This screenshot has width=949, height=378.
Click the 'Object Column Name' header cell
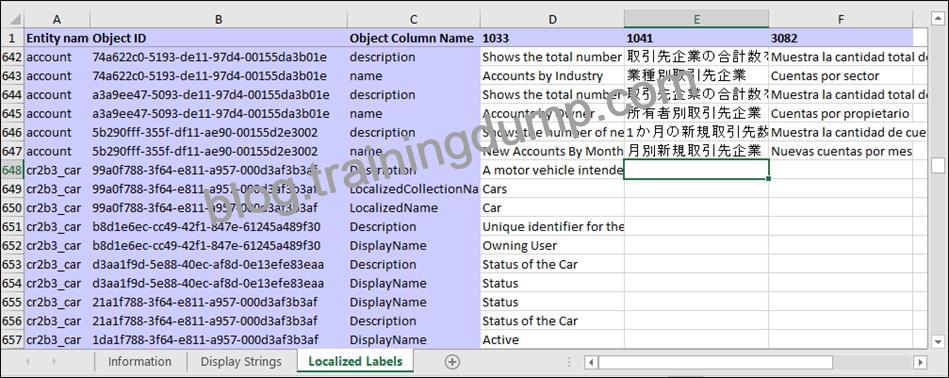[x=414, y=38]
